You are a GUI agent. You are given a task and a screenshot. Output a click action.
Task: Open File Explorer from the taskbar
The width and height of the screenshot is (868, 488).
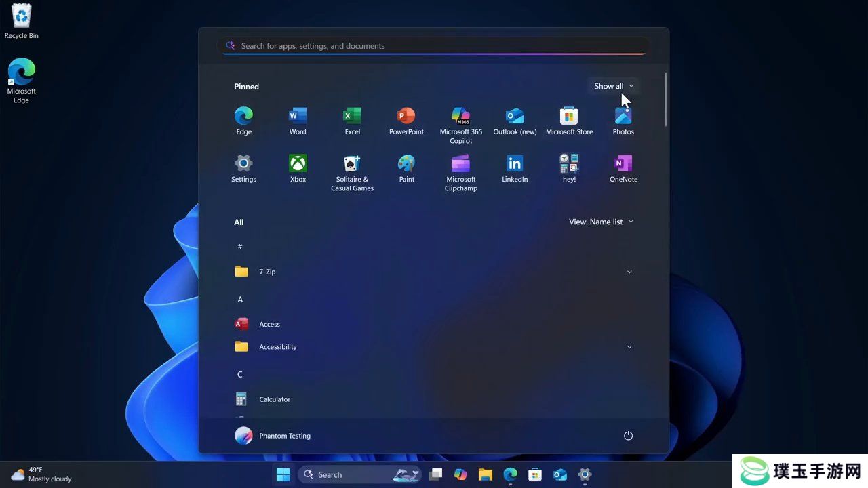485,474
